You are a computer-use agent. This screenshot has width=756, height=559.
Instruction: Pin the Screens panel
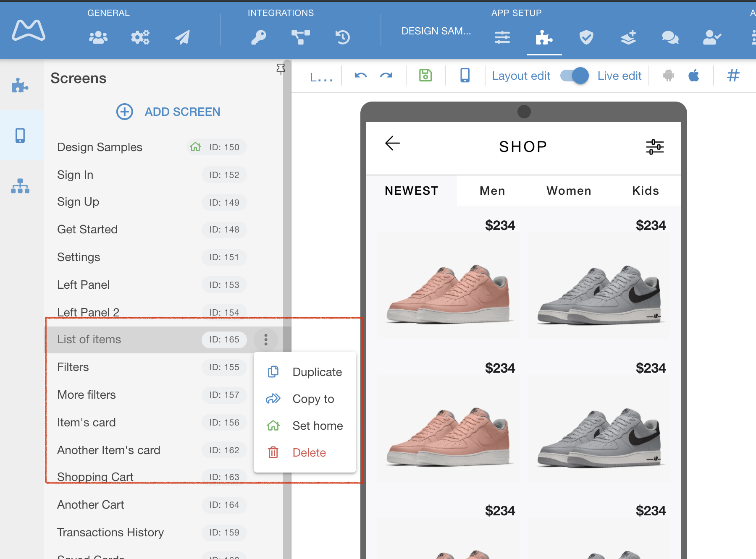point(281,69)
